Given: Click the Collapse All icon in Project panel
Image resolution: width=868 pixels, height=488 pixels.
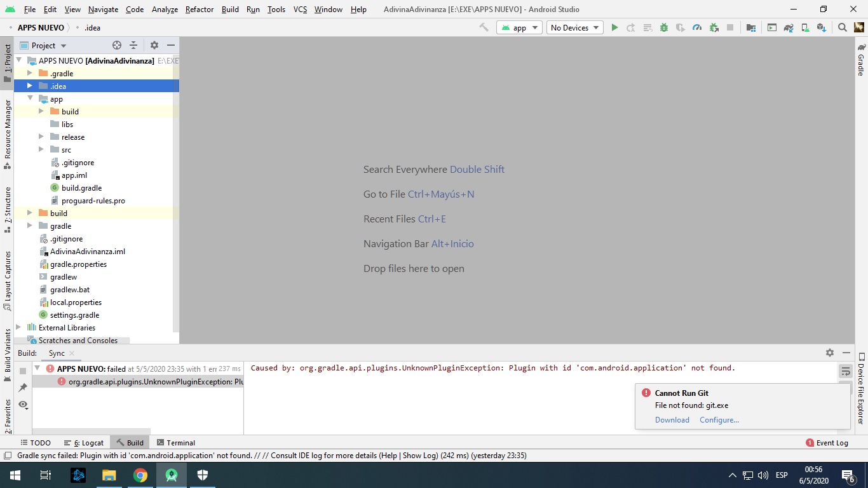Looking at the screenshot, I should pyautogui.click(x=133, y=45).
